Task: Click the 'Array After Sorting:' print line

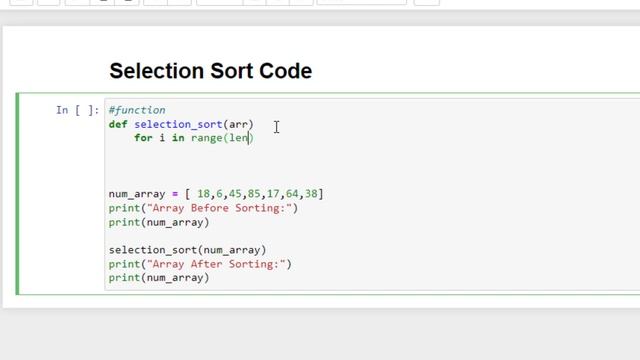Action: click(x=200, y=264)
